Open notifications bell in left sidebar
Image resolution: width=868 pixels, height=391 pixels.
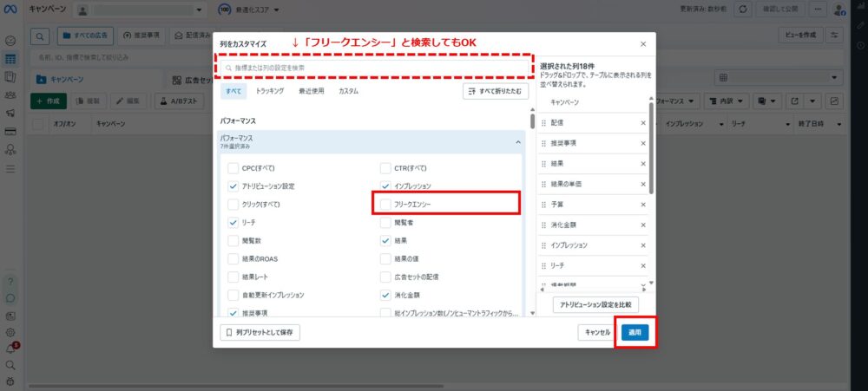click(10, 348)
